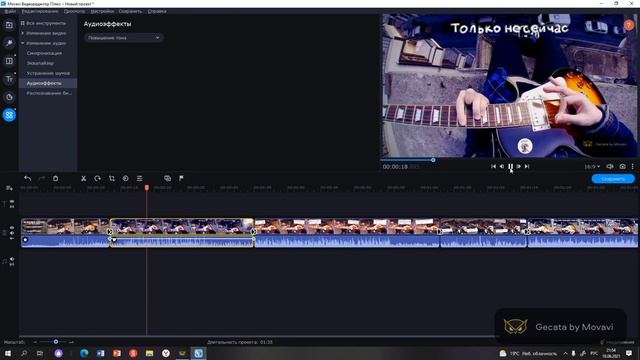Open color adjustments icon in toolbar

(126, 178)
